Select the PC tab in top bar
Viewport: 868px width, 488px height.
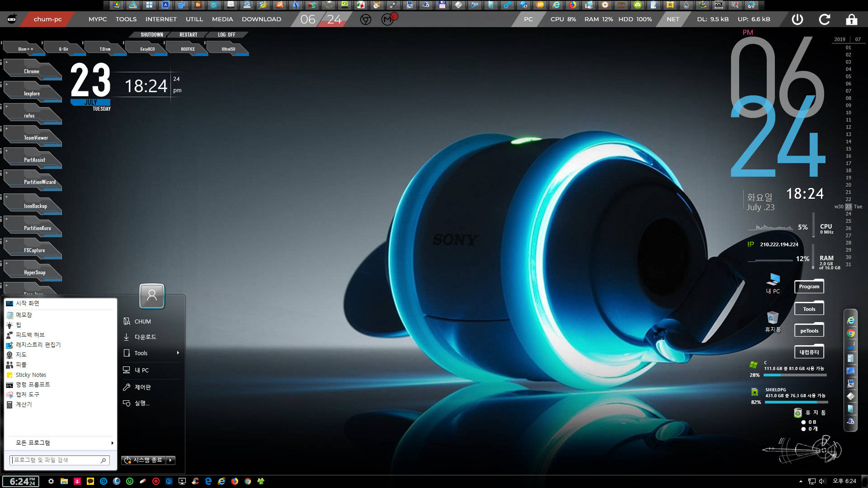pyautogui.click(x=528, y=19)
